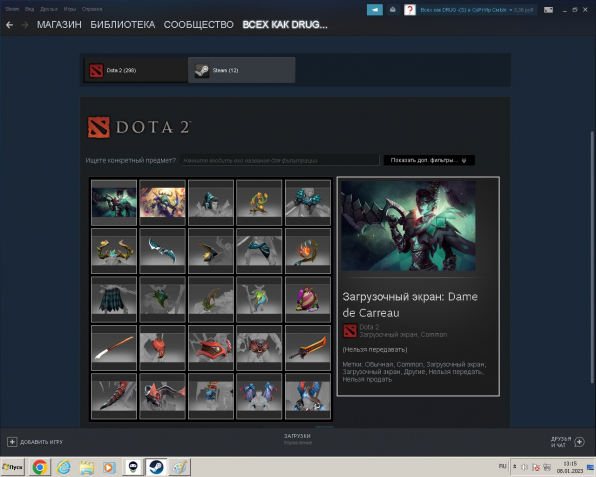Screen dimensions: 596x477
Task: Select the striped egg item thumbnail
Action: pos(308,300)
